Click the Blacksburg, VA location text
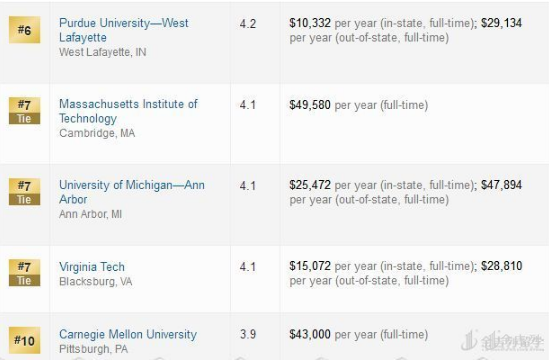Screen dimensions: 549x360 pos(96,282)
